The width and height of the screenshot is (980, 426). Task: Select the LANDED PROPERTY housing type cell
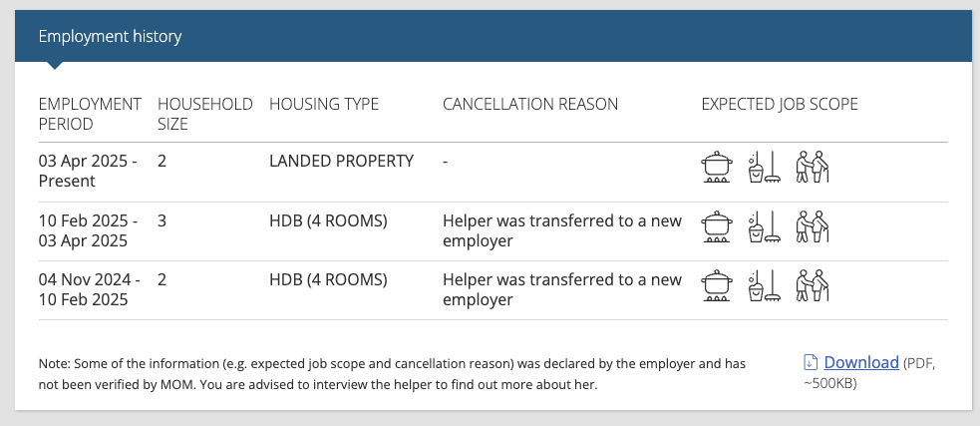341,161
